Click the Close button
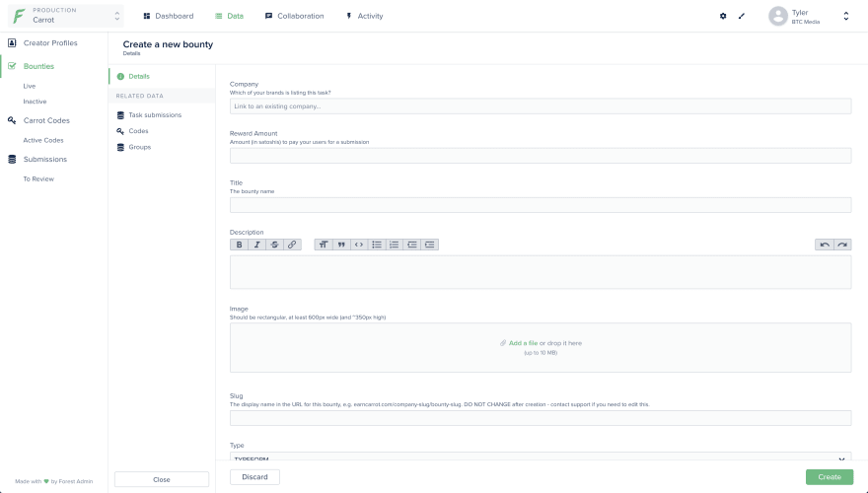The image size is (868, 493). pos(162,480)
